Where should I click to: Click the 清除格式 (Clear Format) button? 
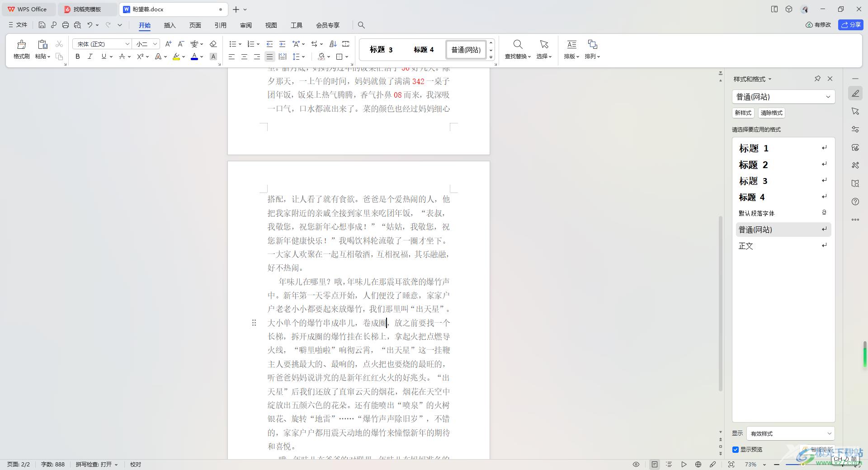(x=771, y=113)
